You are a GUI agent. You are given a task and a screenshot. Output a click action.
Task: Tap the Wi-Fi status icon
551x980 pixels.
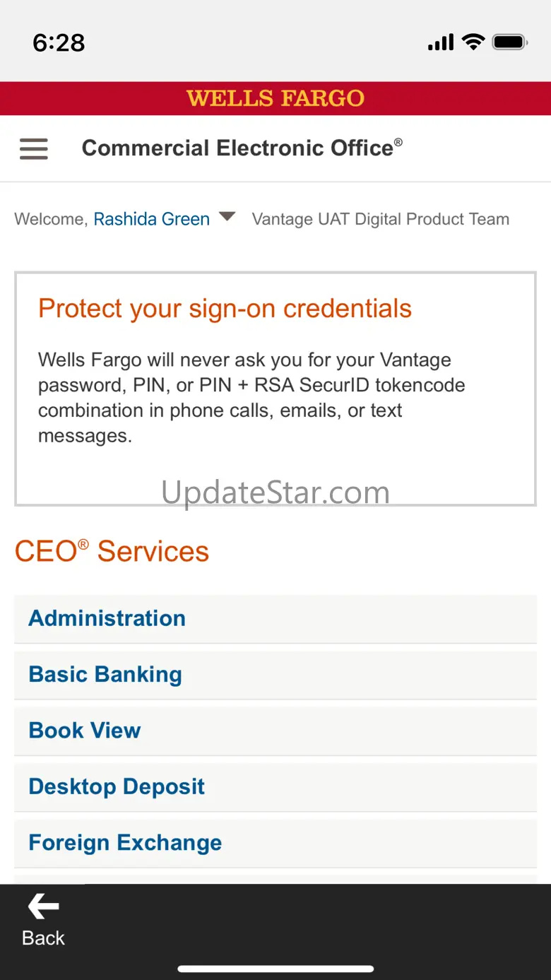(473, 42)
